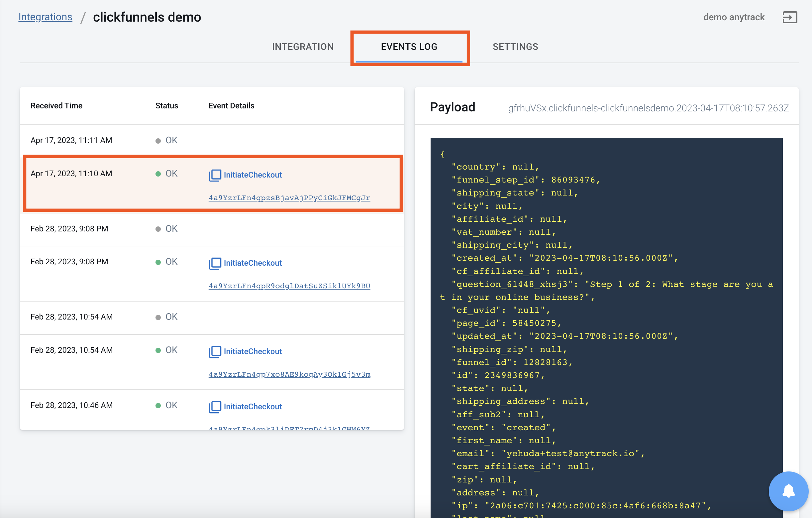Screen dimensions: 812x518
Task: Click copy icon for Apr 17 InitiateCheckout
Action: tap(215, 175)
